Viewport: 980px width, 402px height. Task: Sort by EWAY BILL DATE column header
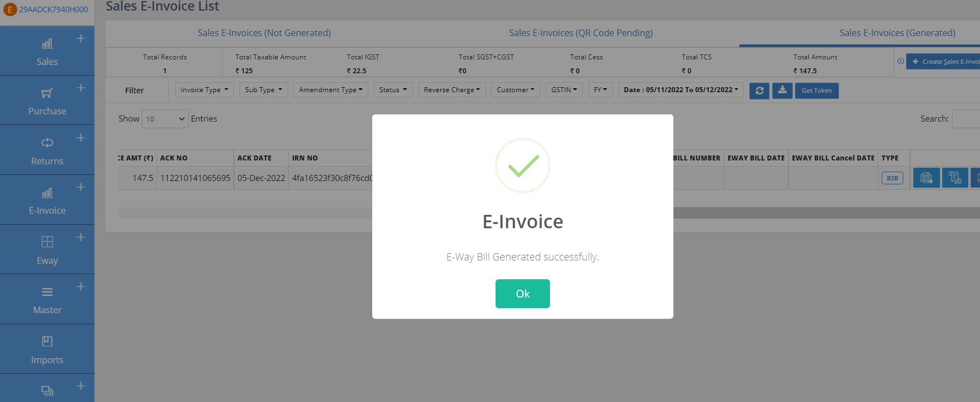756,158
